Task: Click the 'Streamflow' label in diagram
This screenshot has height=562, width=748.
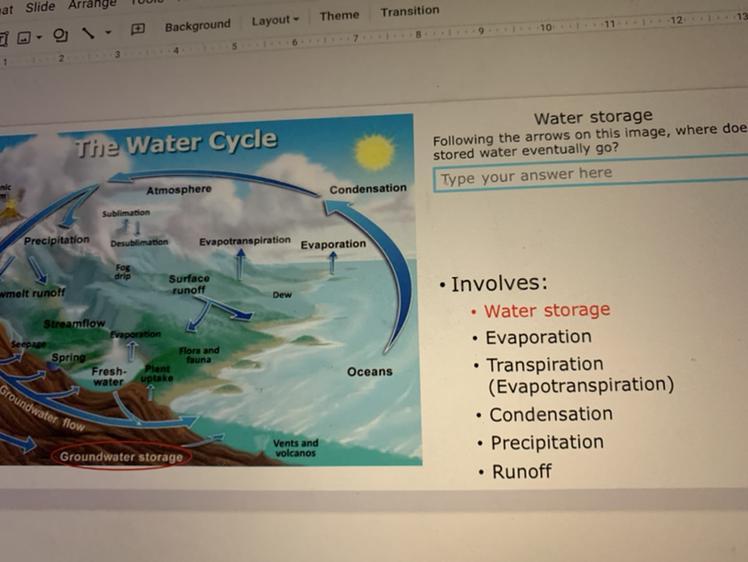Action: click(74, 324)
